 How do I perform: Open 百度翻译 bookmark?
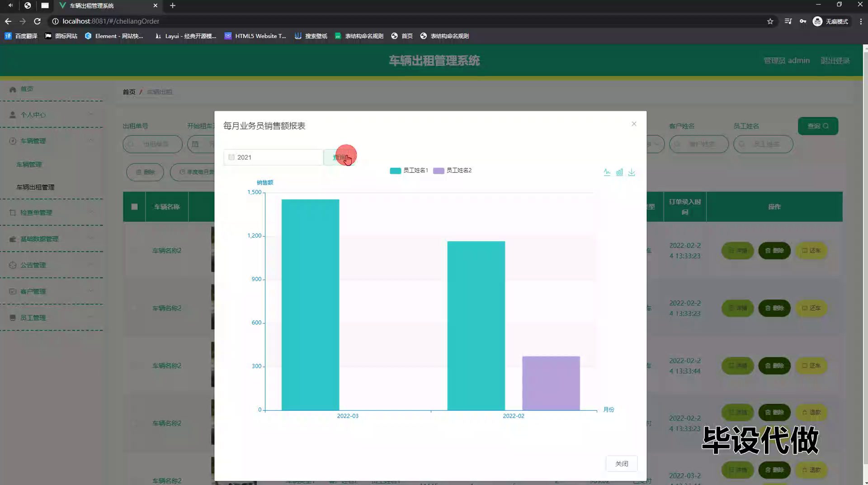pos(21,36)
